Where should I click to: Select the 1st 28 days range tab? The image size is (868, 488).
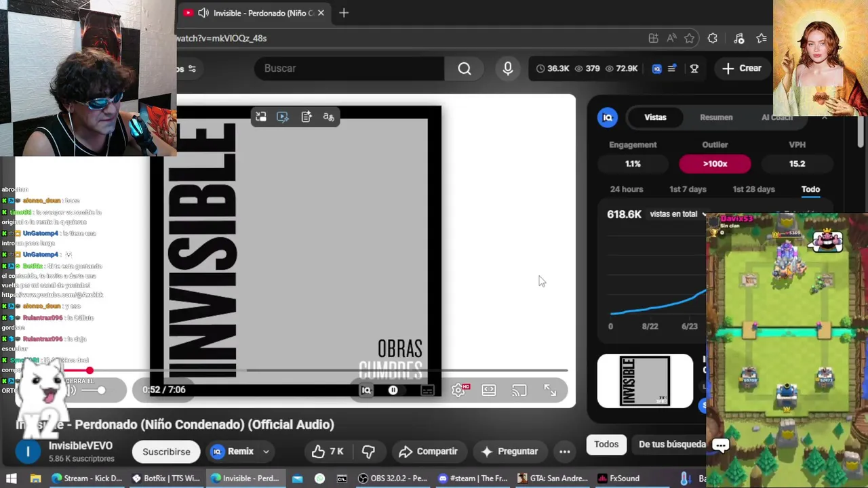[753, 189]
